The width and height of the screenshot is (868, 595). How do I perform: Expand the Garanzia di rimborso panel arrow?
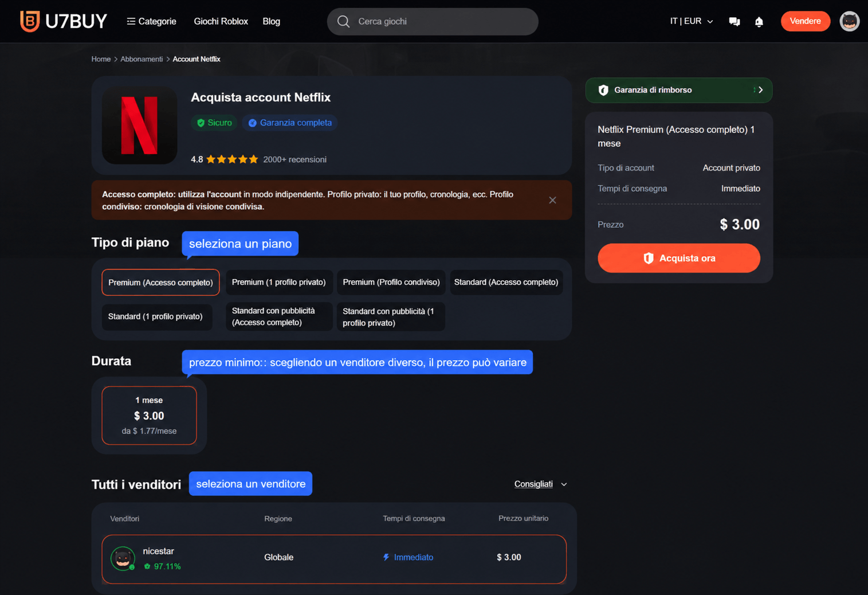point(760,90)
